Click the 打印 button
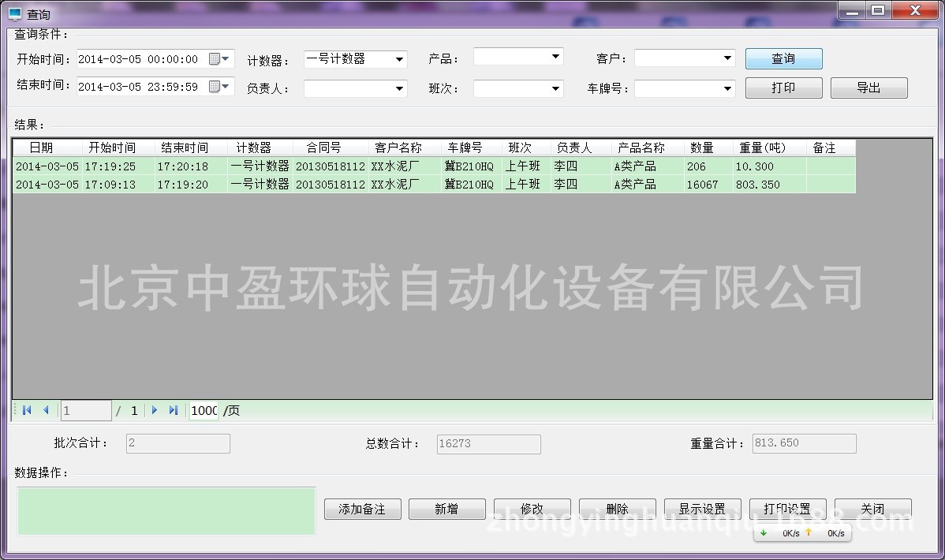 [x=783, y=88]
